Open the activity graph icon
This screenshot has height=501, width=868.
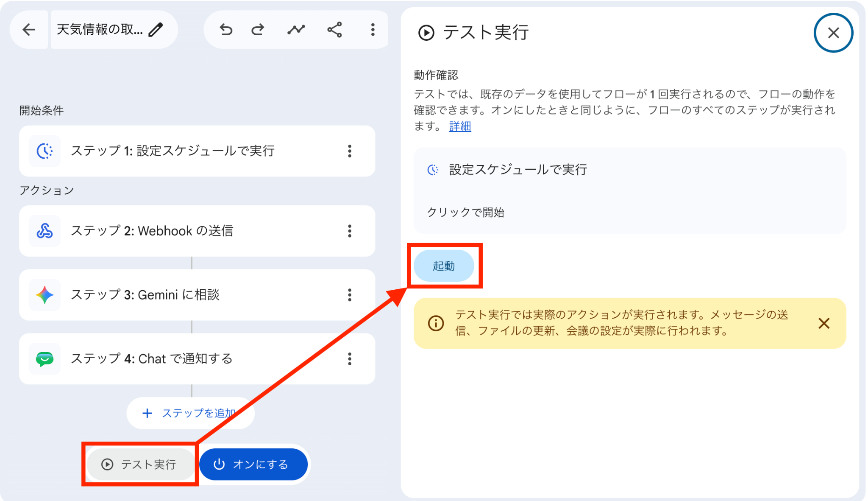click(x=296, y=30)
